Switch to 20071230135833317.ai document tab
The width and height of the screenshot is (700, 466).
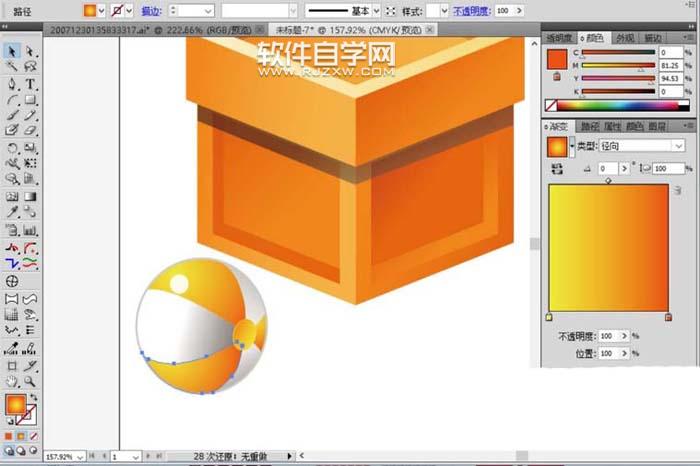coord(150,30)
